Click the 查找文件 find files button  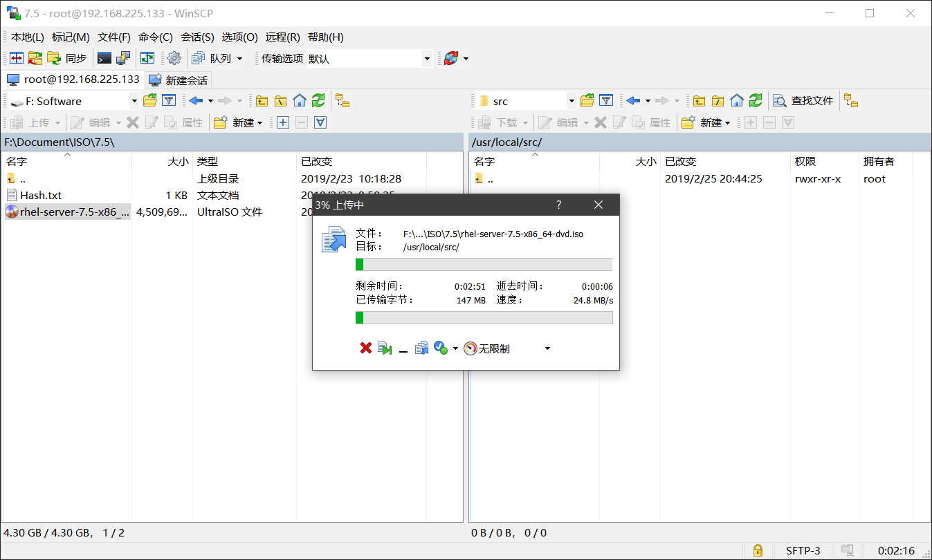pos(803,101)
